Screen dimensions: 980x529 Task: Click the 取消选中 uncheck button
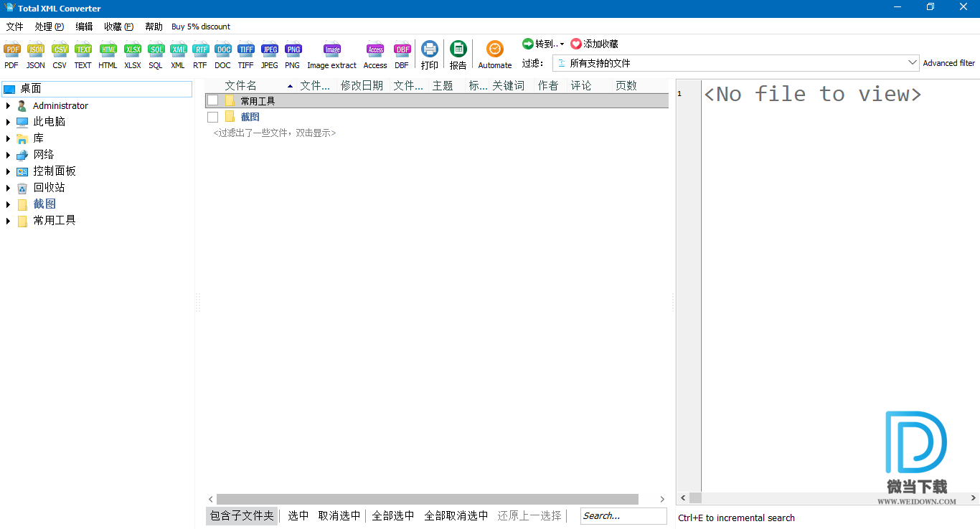click(339, 515)
